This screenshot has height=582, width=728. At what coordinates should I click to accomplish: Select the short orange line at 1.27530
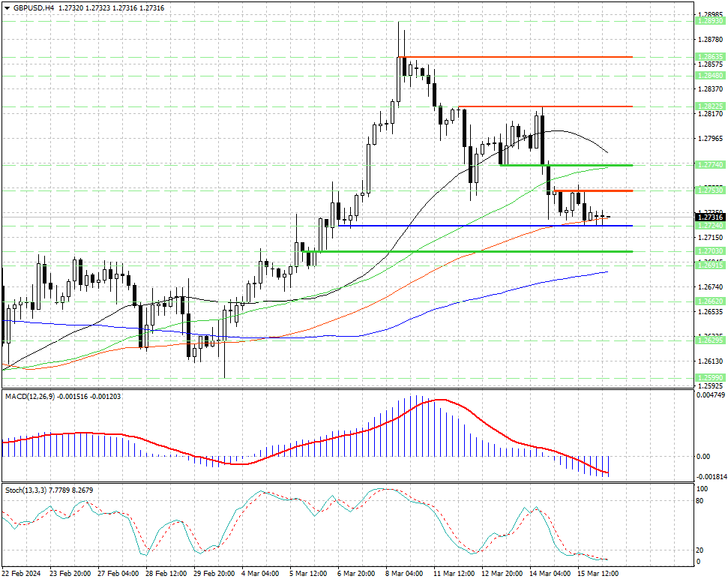593,190
